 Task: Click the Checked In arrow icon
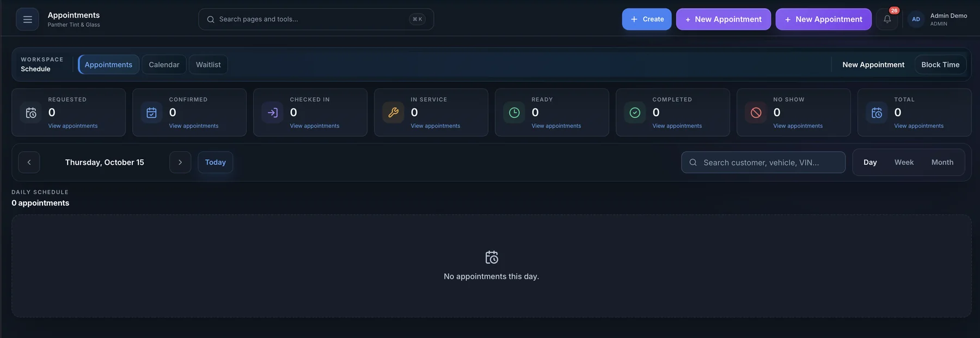[x=273, y=113]
